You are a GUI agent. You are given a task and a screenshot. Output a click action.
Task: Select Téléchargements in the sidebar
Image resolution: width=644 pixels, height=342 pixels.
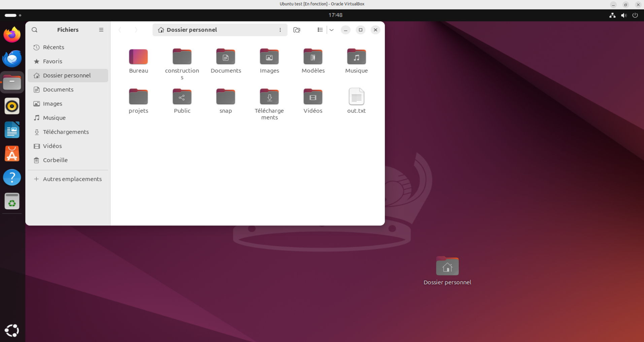click(x=66, y=132)
